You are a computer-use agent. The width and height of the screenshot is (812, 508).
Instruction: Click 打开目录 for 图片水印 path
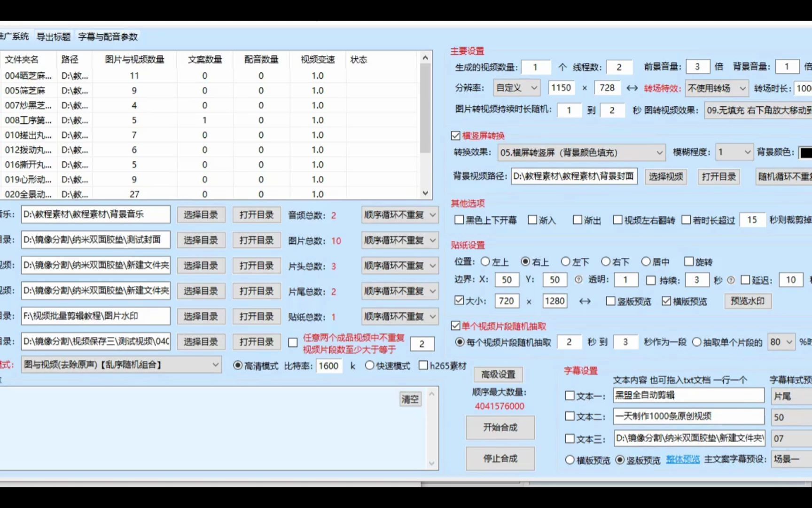click(x=257, y=317)
